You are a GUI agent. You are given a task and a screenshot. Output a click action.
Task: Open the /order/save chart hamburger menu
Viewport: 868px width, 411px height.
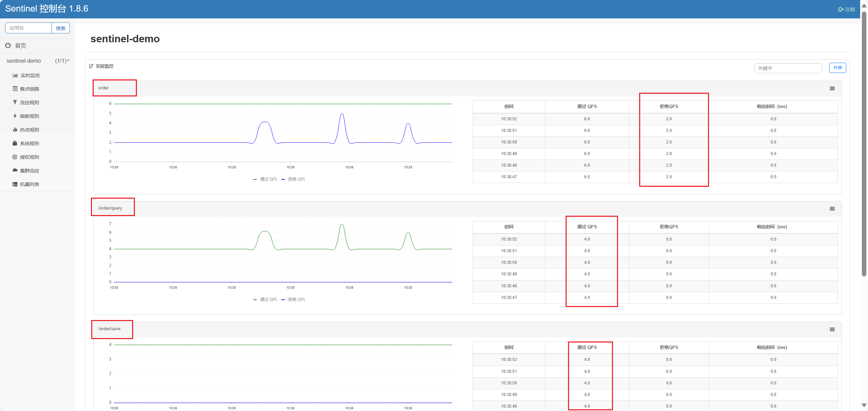(832, 330)
